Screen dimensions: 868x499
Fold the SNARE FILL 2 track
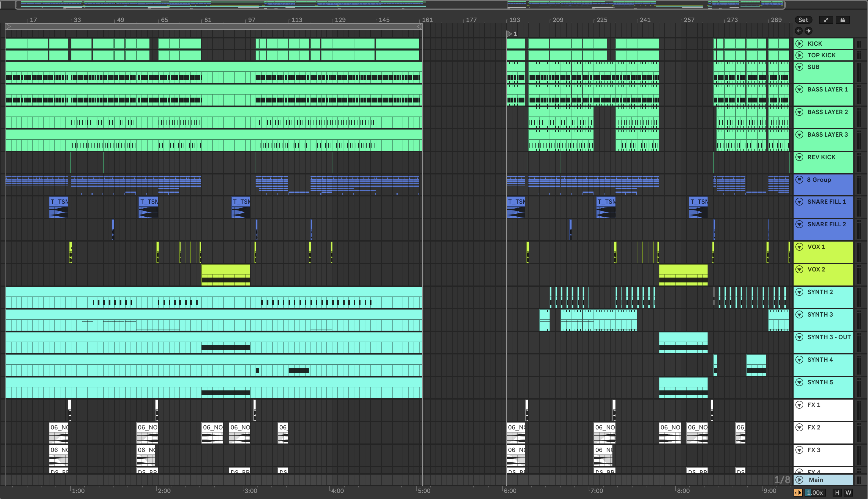tap(799, 224)
